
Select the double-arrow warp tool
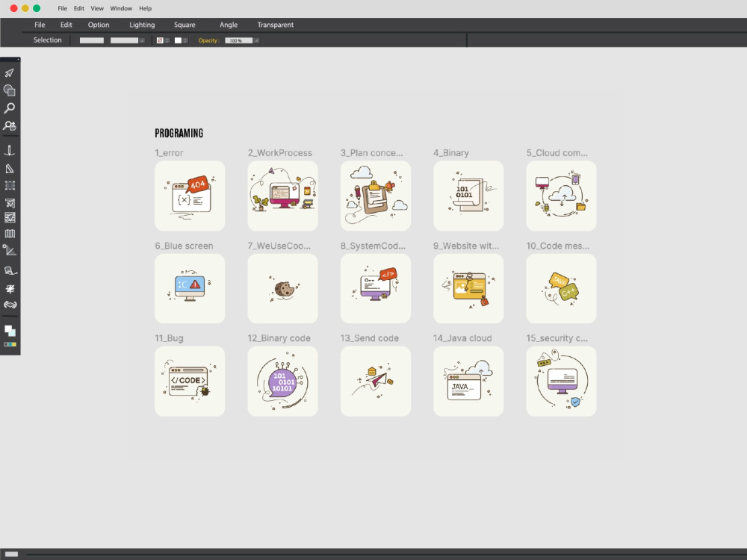click(x=10, y=305)
